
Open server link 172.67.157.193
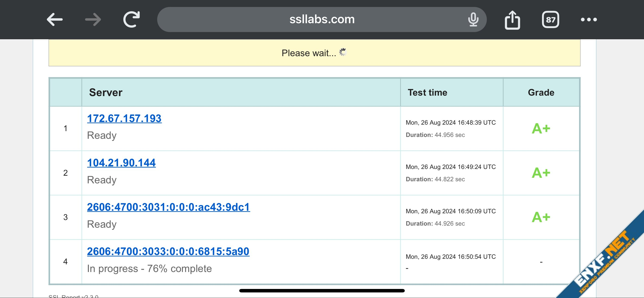coord(124,118)
